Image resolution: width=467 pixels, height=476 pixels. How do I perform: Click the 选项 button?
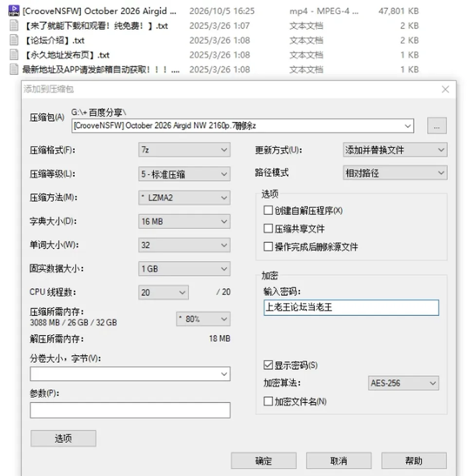[x=63, y=439]
